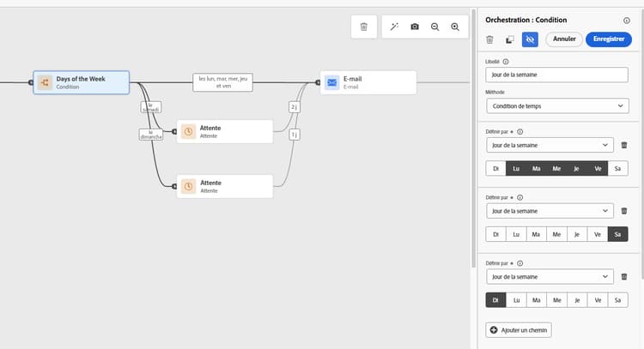Click the info icon beside Orchestration : Condition
Viewport: 644px width, 349px height.
[626, 21]
